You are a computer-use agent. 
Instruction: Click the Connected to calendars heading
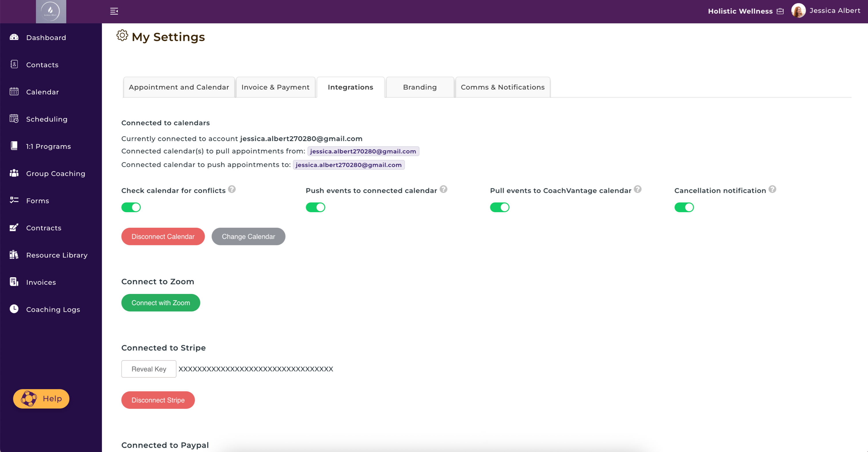click(x=165, y=123)
